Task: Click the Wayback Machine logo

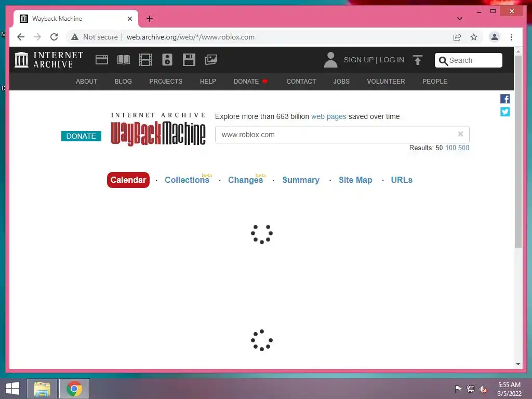Action: [158, 129]
